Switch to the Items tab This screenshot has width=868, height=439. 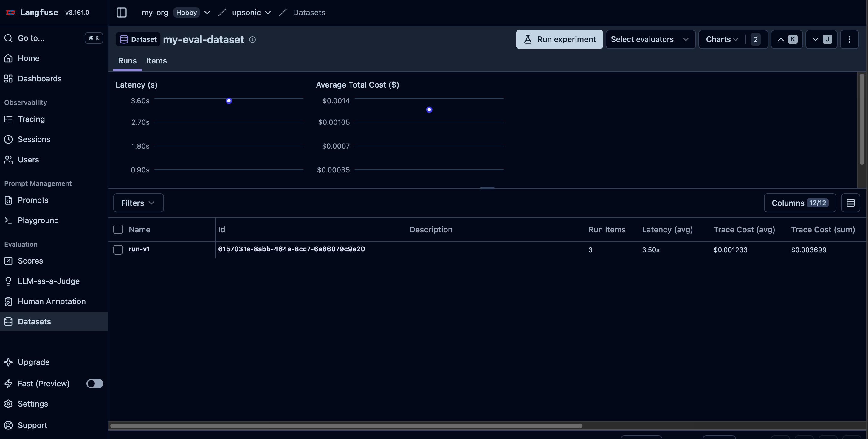click(156, 61)
